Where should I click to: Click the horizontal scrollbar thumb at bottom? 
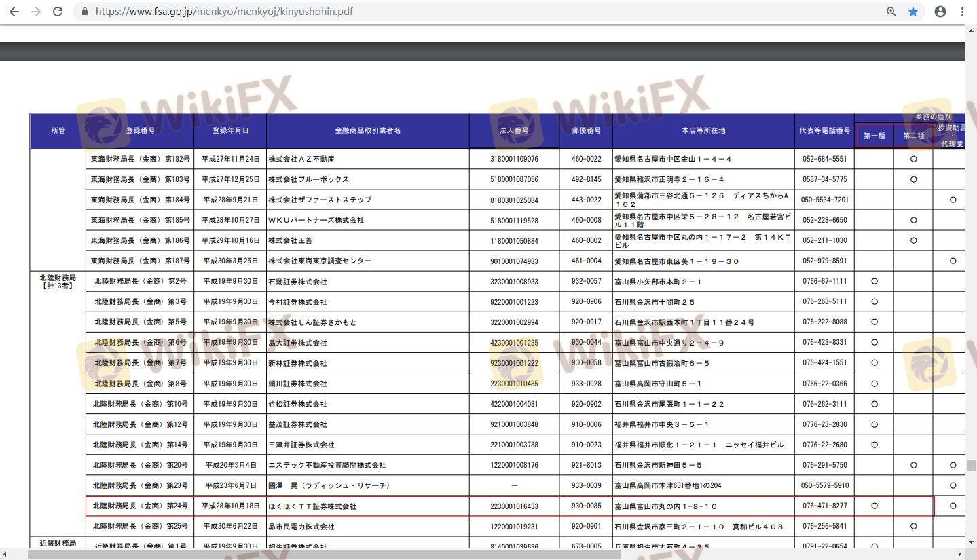coord(324,555)
